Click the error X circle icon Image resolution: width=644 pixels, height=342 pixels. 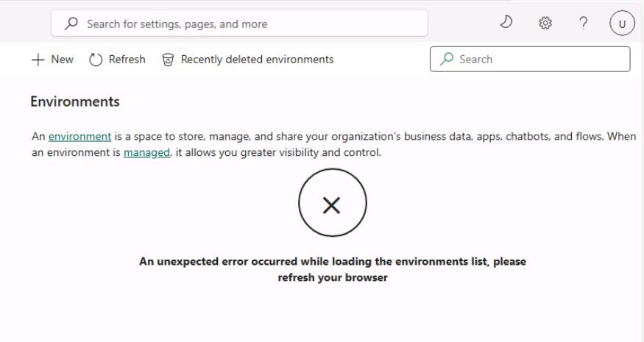pyautogui.click(x=332, y=203)
